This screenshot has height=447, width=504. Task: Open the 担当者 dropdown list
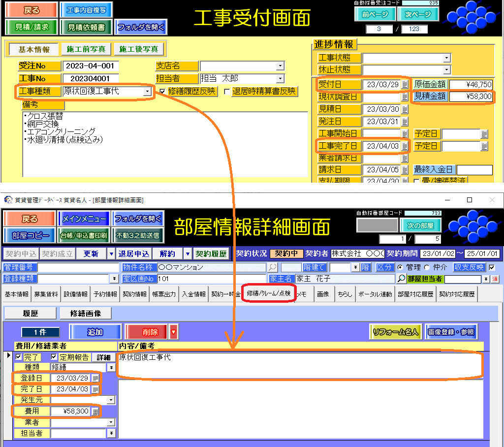280,79
